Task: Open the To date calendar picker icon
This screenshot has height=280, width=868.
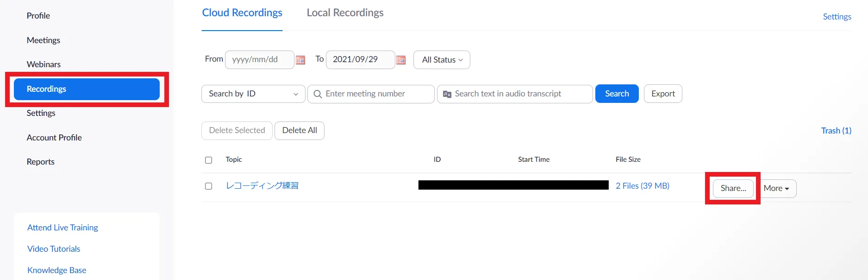Action: click(401, 60)
